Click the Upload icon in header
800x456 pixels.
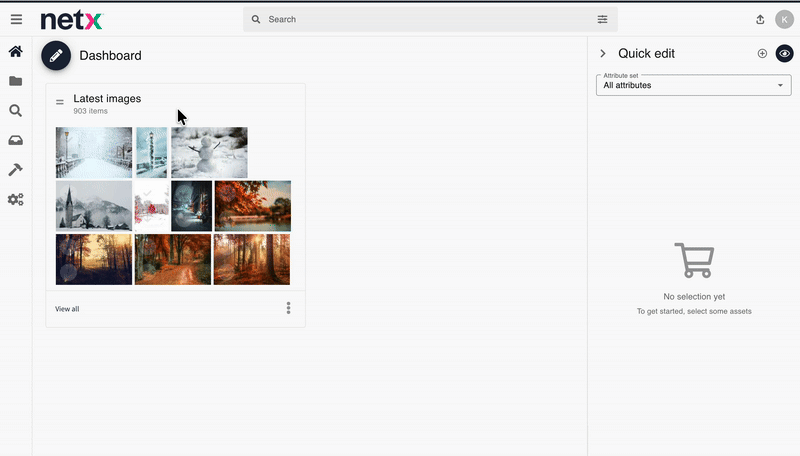[760, 19]
